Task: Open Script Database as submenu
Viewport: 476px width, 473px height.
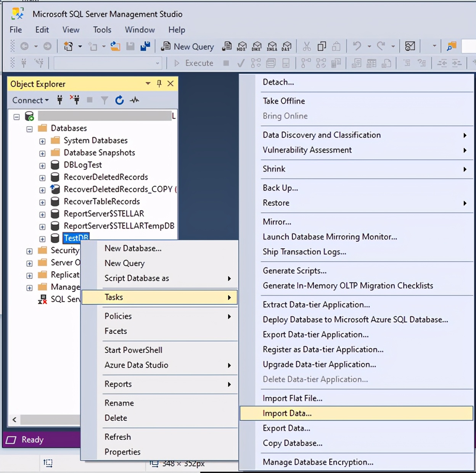Action: pyautogui.click(x=160, y=278)
